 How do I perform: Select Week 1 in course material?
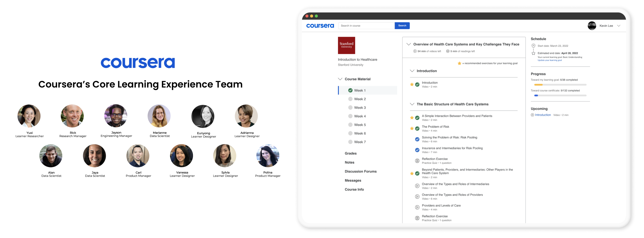[367, 90]
